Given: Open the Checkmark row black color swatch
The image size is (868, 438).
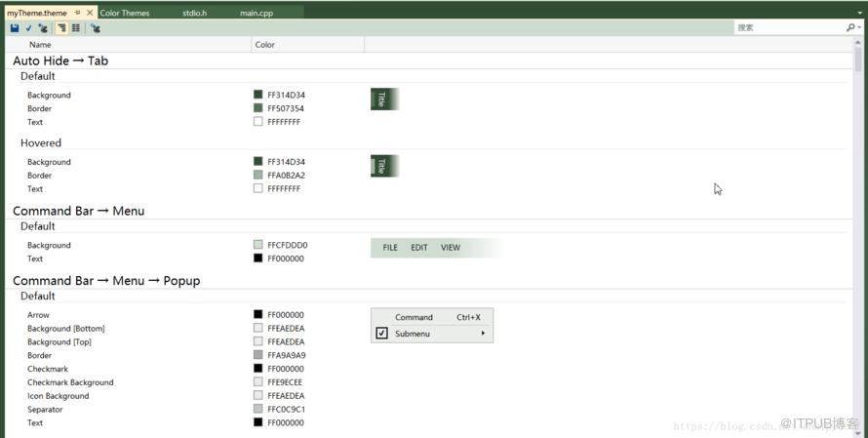Looking at the screenshot, I should point(258,368).
